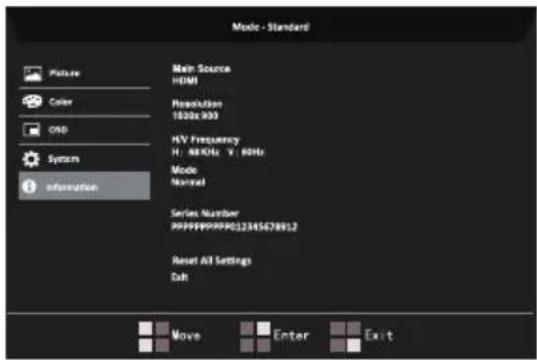
Task: Click the 1600x900 resolution value
Action: [x=195, y=116]
